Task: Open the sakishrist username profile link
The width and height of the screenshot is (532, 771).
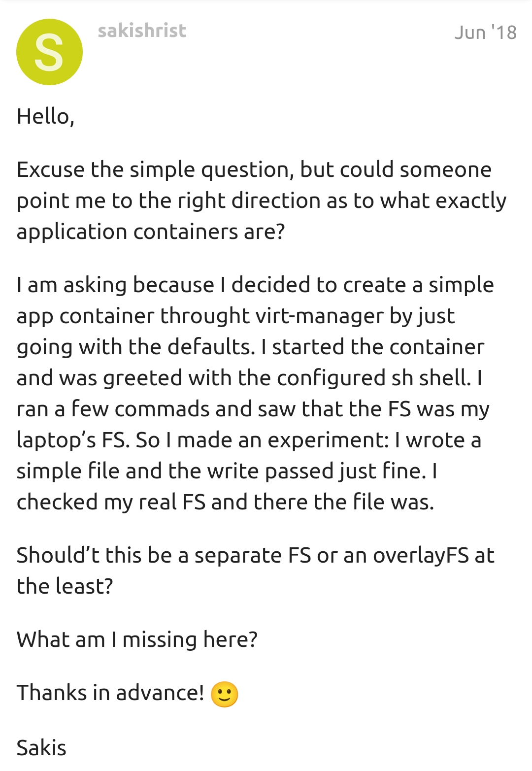Action: click(x=142, y=31)
